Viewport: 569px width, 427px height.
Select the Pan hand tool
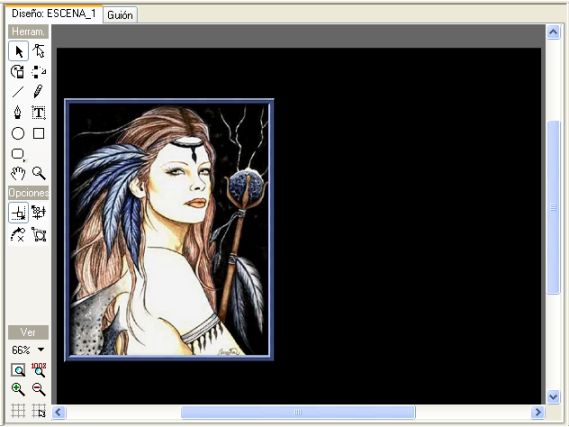18,174
